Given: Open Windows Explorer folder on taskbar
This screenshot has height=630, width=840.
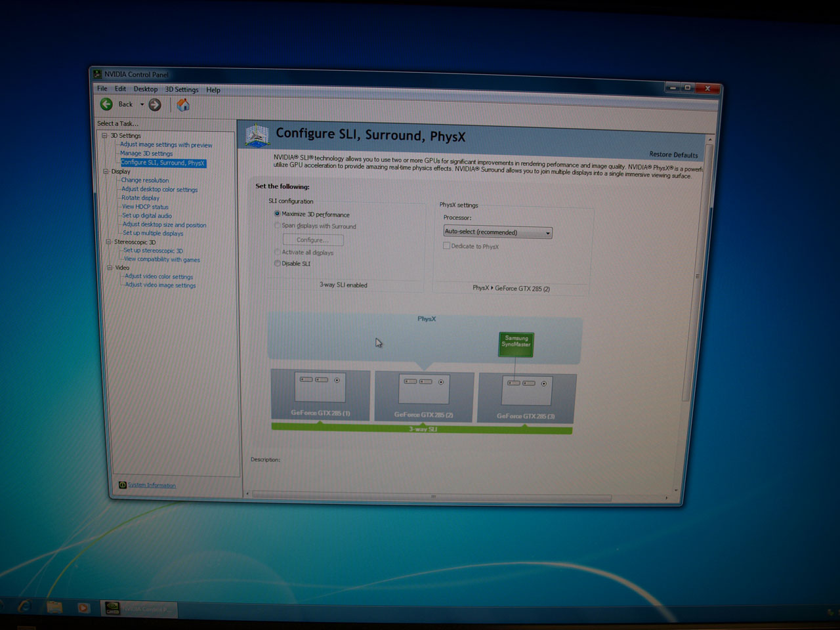Looking at the screenshot, I should click(54, 607).
